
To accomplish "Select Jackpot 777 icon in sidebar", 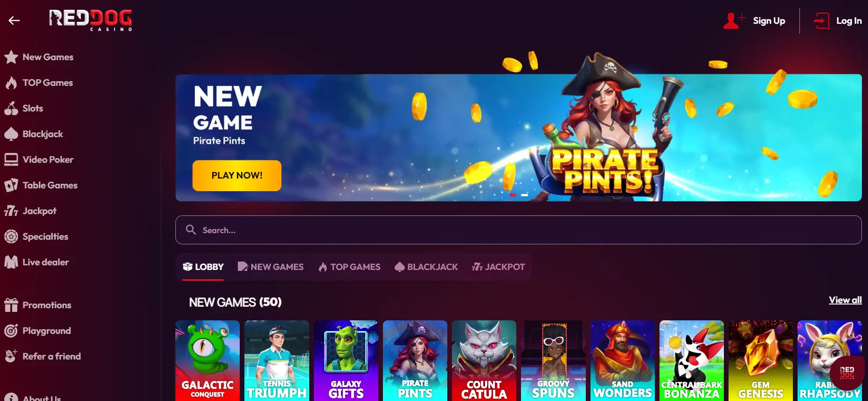I will 11,211.
